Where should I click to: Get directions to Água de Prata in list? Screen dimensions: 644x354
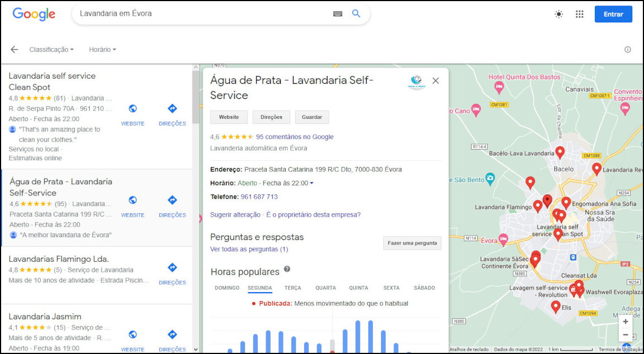point(172,200)
